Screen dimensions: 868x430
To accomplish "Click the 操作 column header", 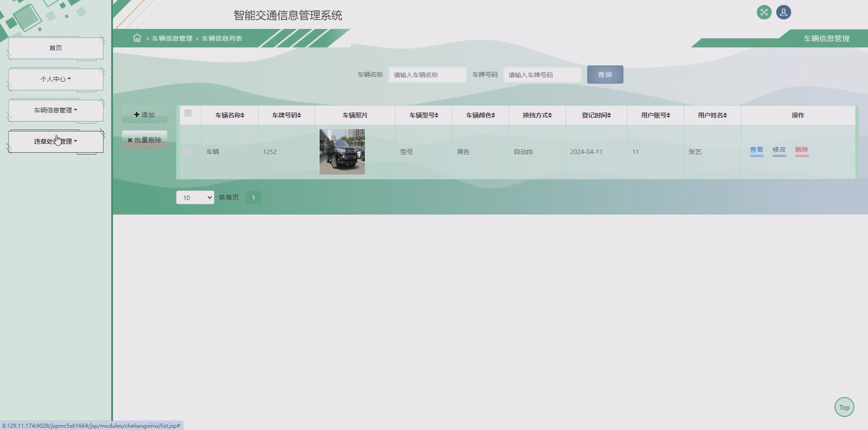I will click(x=797, y=115).
